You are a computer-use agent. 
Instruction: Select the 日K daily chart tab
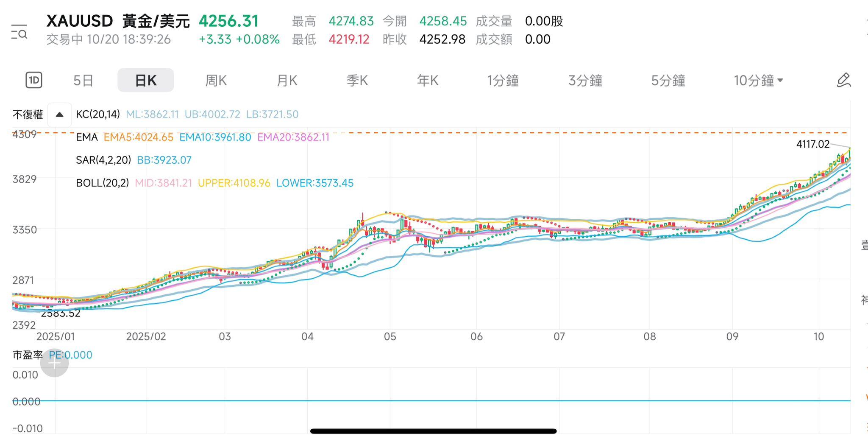(x=145, y=80)
